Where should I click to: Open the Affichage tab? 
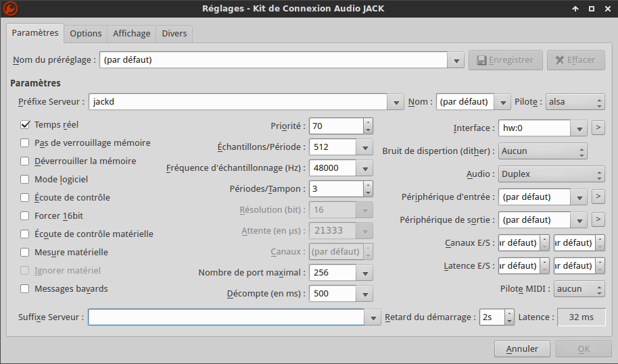pyautogui.click(x=132, y=34)
